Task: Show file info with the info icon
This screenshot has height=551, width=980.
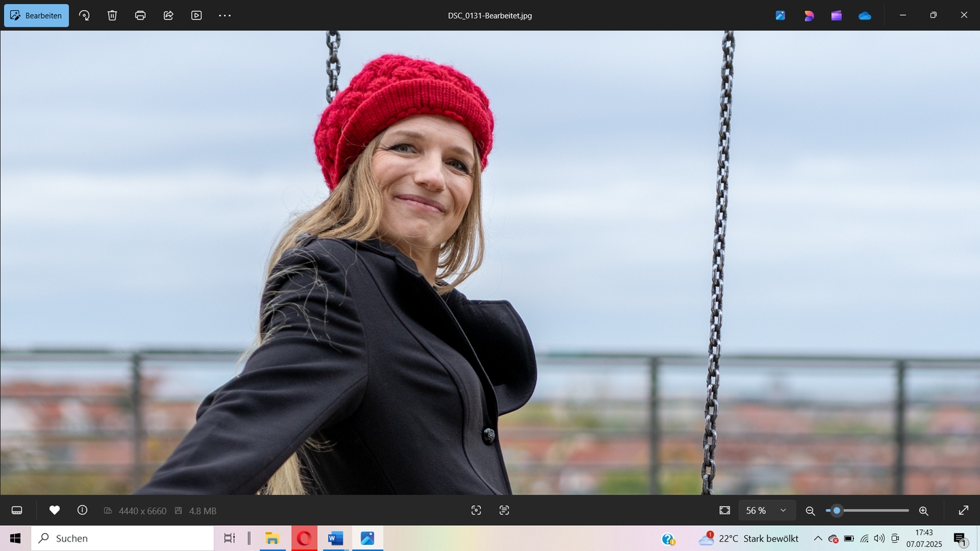Action: (x=82, y=510)
